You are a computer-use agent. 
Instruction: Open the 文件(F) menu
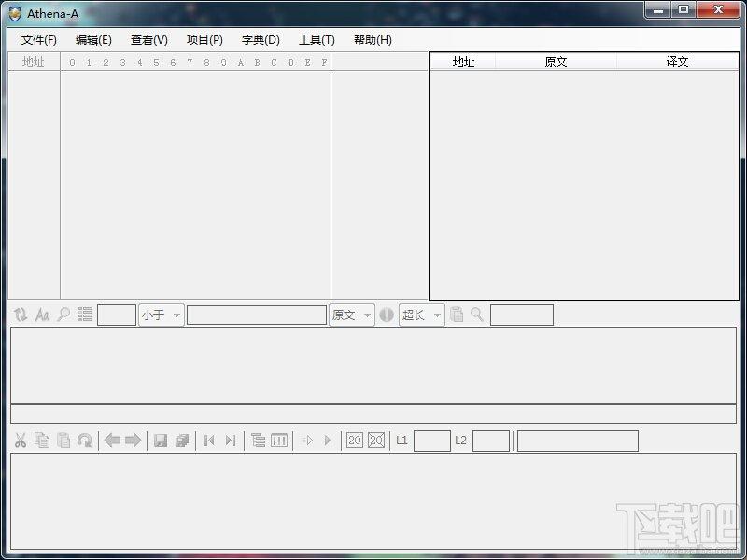[x=38, y=40]
